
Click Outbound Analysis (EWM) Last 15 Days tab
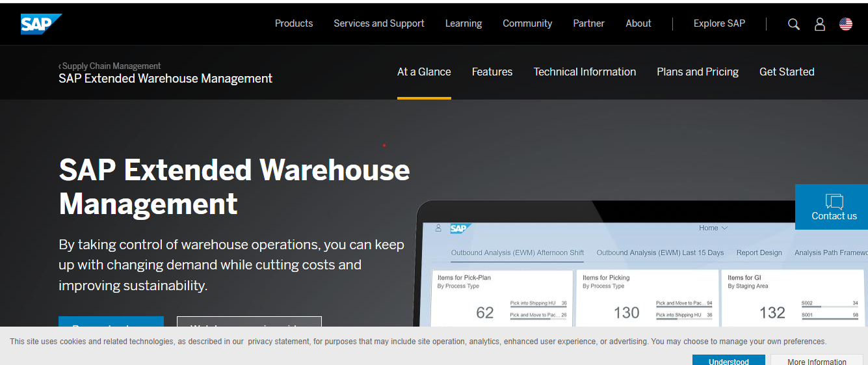tap(660, 252)
